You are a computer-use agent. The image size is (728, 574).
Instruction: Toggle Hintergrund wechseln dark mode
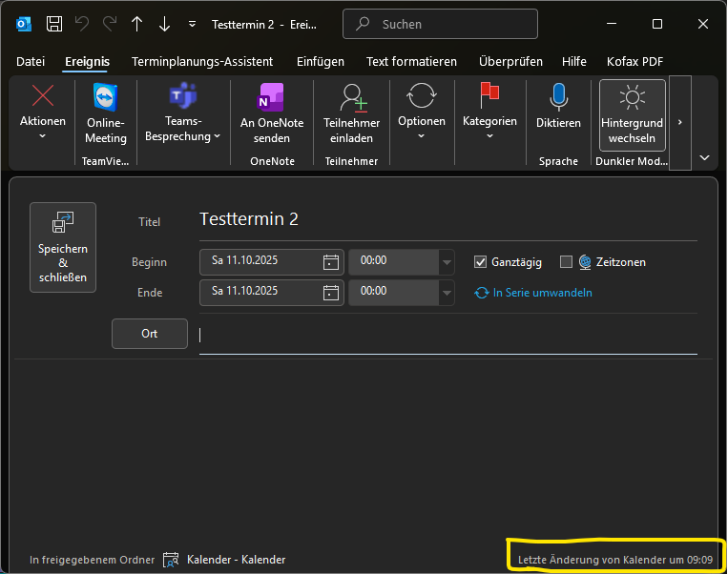point(632,114)
